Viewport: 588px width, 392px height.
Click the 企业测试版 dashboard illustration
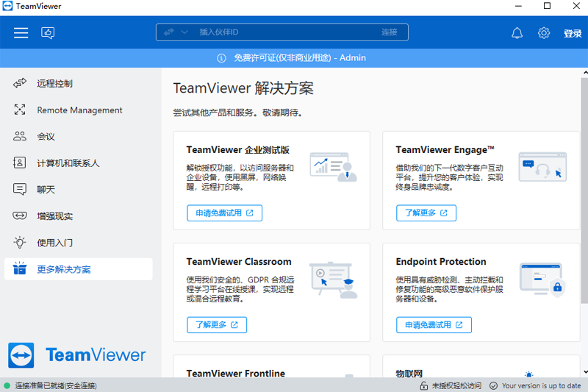tap(333, 167)
